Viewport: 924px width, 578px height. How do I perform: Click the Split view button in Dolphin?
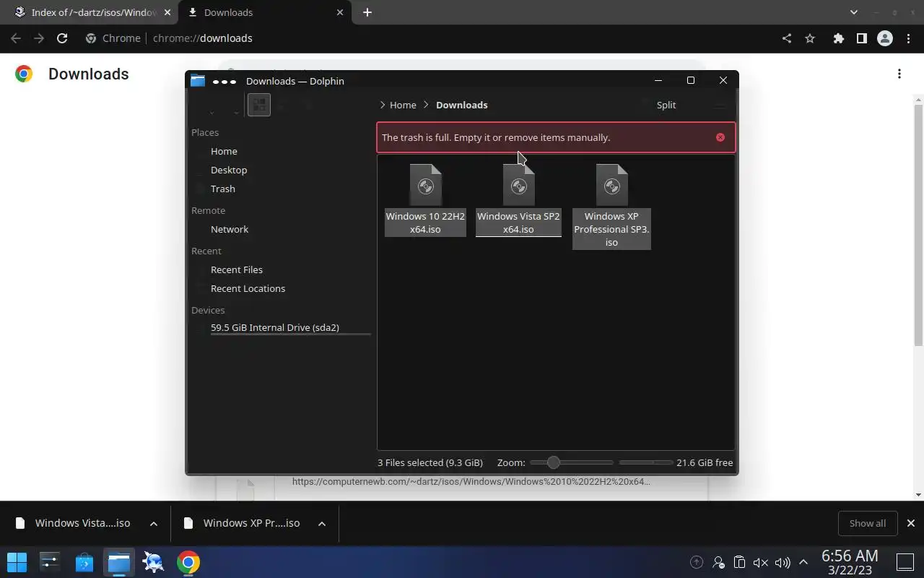click(666, 105)
